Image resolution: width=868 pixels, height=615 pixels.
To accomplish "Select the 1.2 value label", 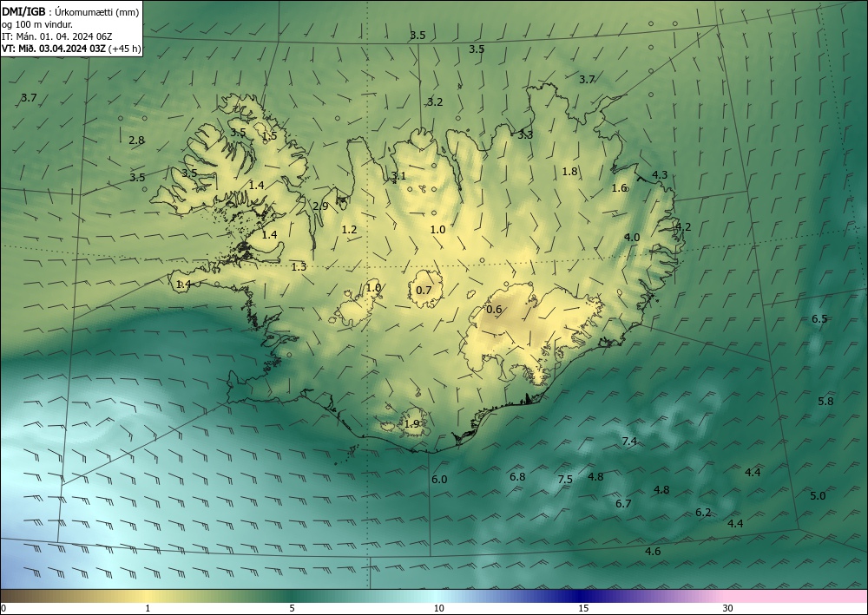I will [x=349, y=230].
